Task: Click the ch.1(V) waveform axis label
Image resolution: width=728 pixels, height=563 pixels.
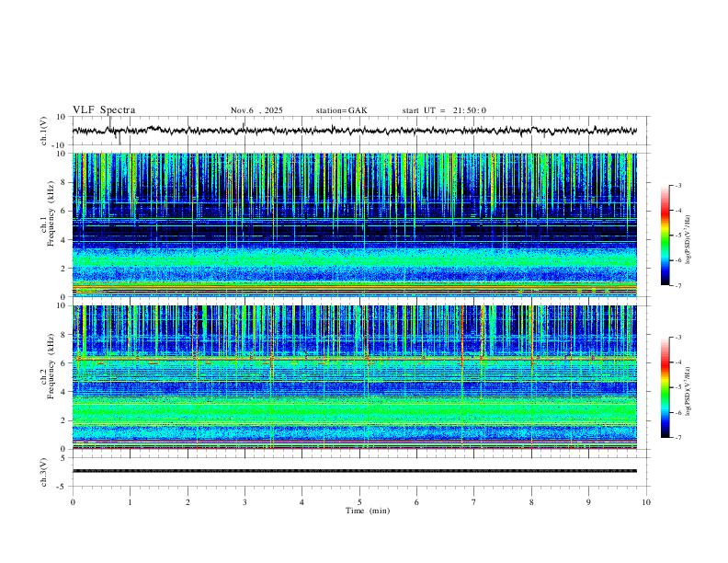Action: [x=44, y=132]
